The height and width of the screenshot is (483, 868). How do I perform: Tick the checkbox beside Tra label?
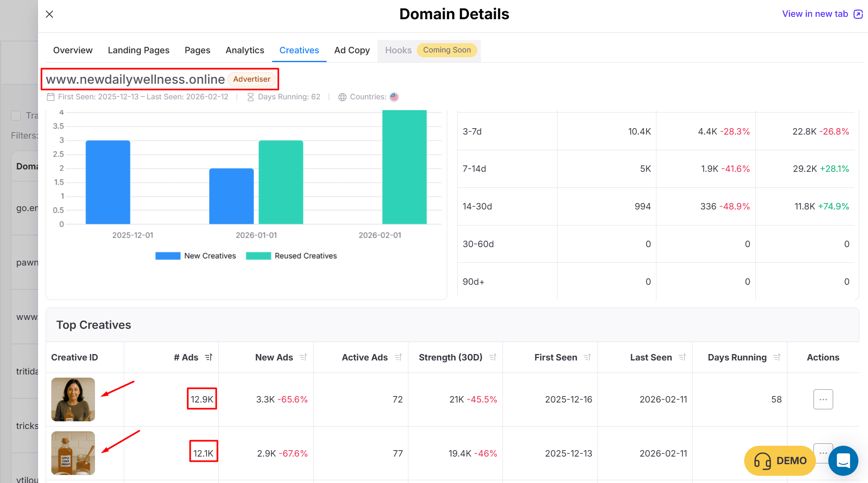(16, 116)
